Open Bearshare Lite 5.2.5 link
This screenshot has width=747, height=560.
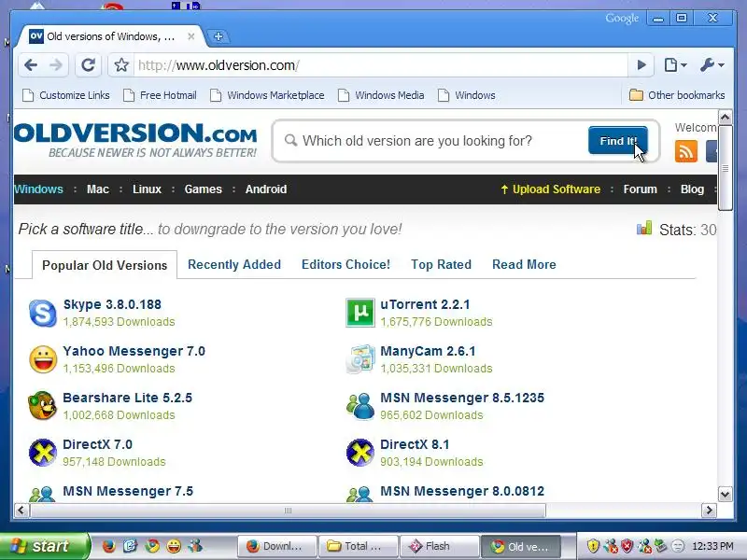tap(127, 398)
